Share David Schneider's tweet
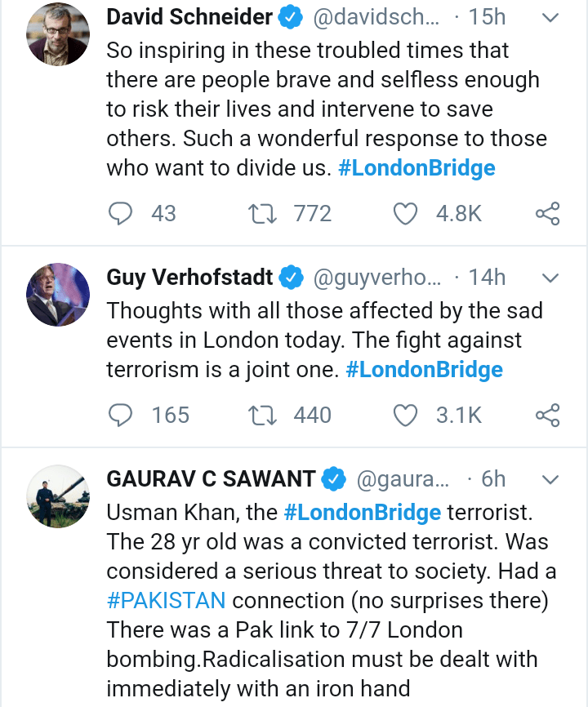 [547, 214]
